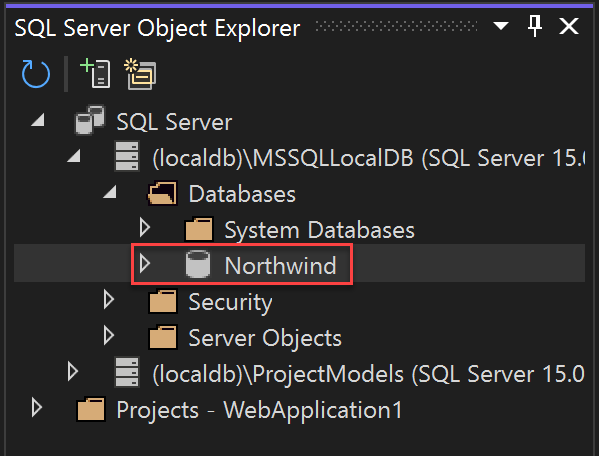This screenshot has height=456, width=599.
Task: Select the Projects - WebApplication1 item
Action: pos(259,410)
